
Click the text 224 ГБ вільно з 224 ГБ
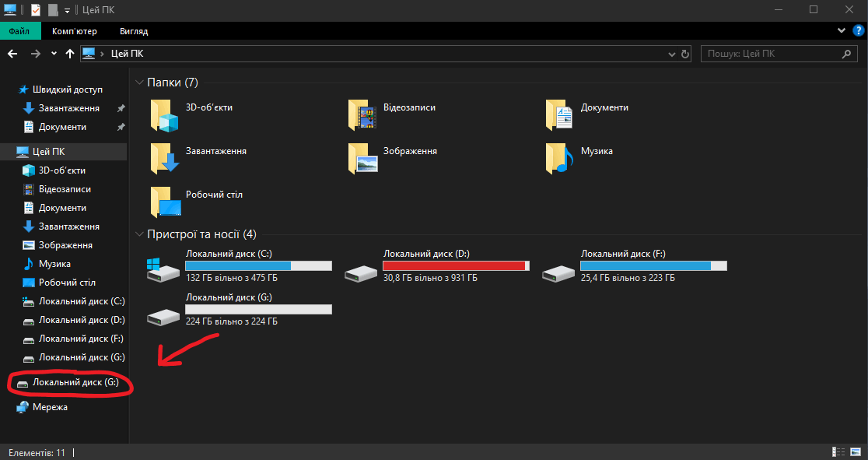(232, 321)
